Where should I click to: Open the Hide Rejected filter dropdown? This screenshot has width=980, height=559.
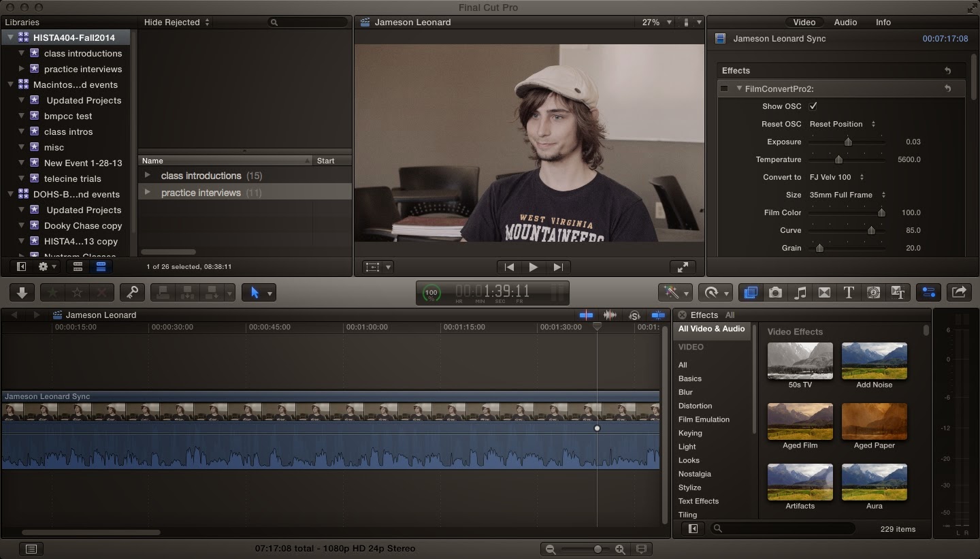(177, 22)
